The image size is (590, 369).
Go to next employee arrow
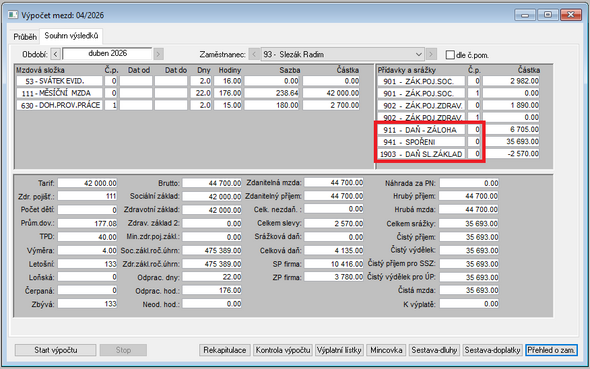coord(431,54)
